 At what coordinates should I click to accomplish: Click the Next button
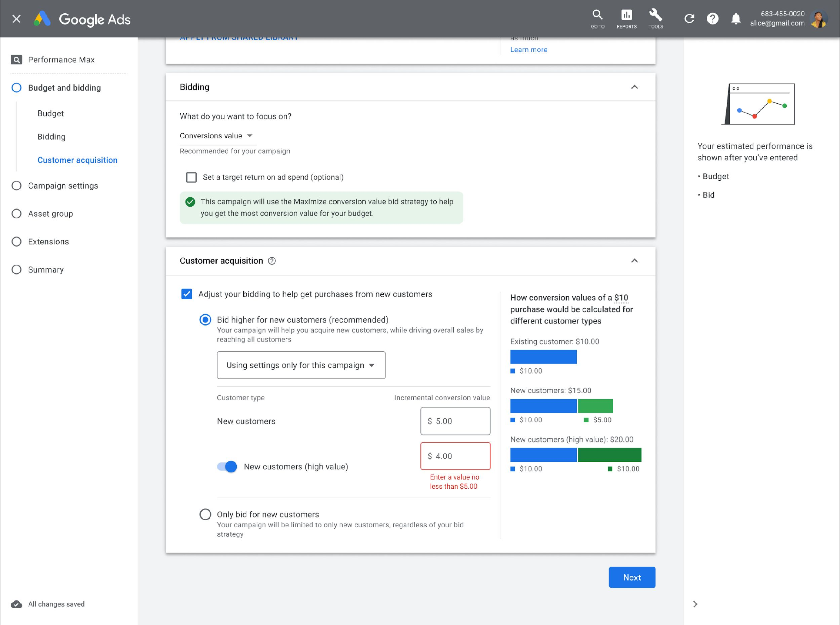[632, 577]
